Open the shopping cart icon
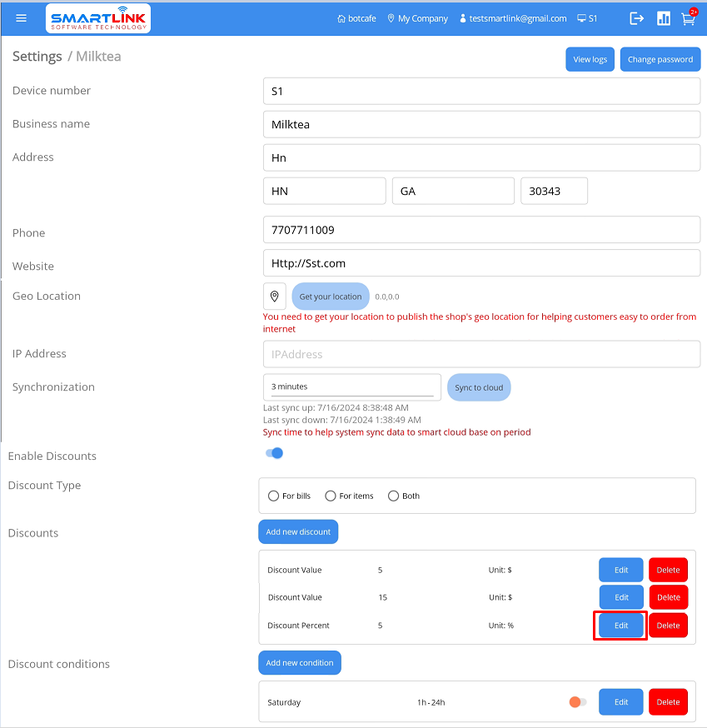Viewport: 707px width, 728px height. pyautogui.click(x=688, y=18)
